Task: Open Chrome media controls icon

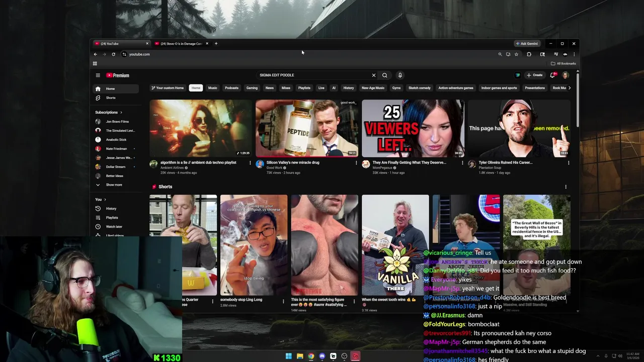Action: click(555, 54)
